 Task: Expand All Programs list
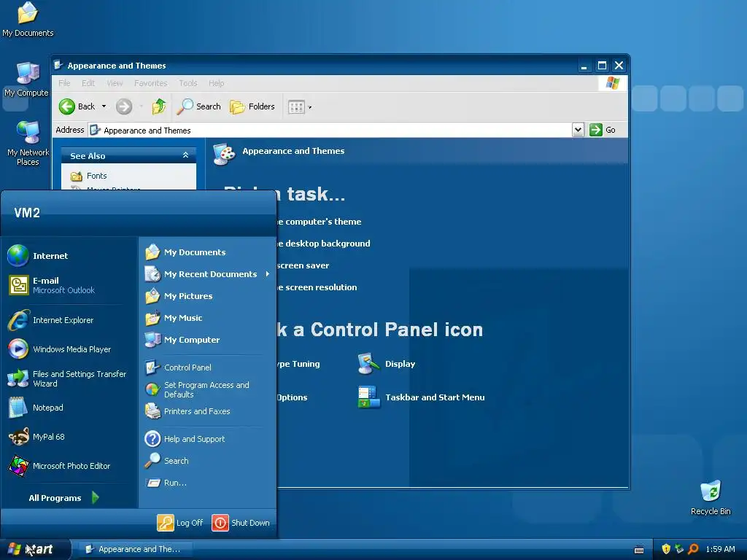[x=64, y=497]
